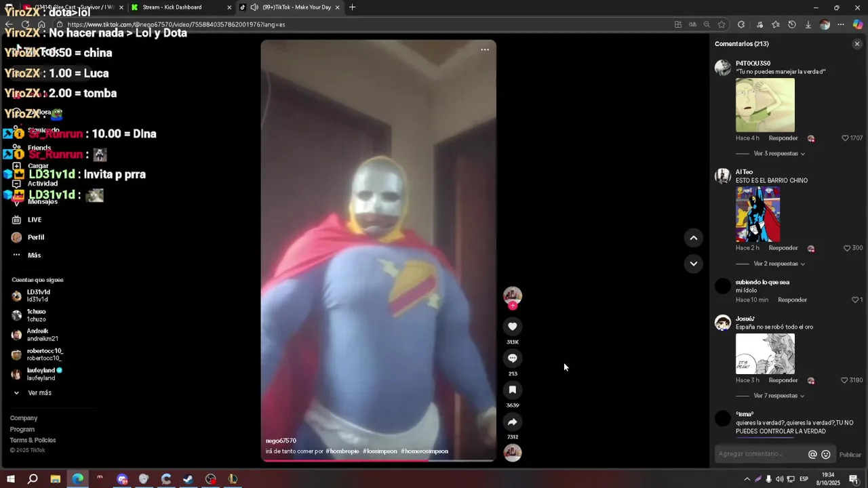Open Edge Copilot icon in toolbar
868x488 pixels.
coord(858,24)
